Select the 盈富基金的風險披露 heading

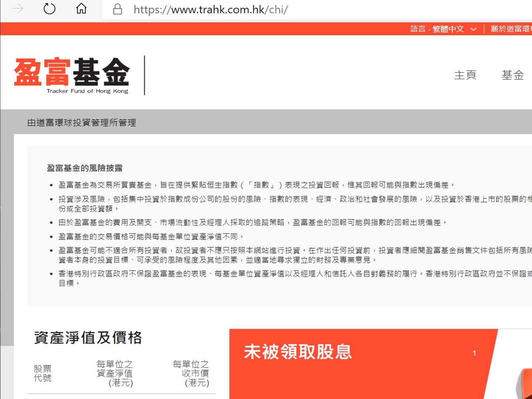pyautogui.click(x=85, y=168)
